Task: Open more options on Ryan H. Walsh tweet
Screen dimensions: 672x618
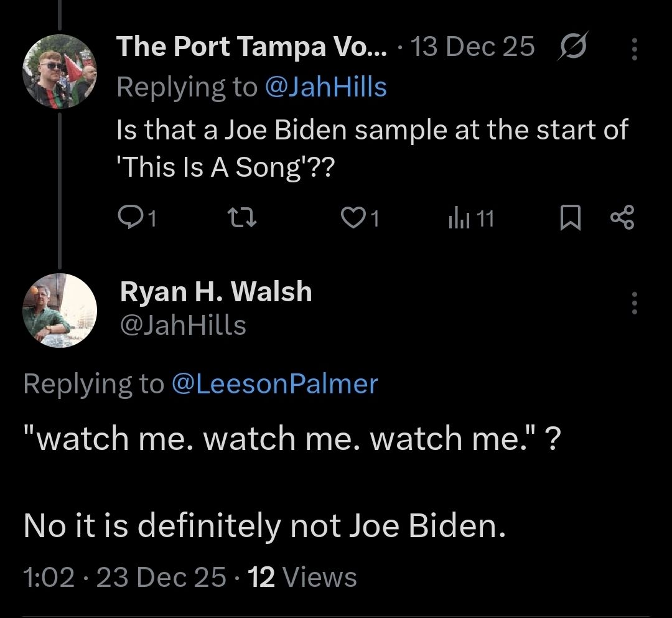Action: point(634,302)
